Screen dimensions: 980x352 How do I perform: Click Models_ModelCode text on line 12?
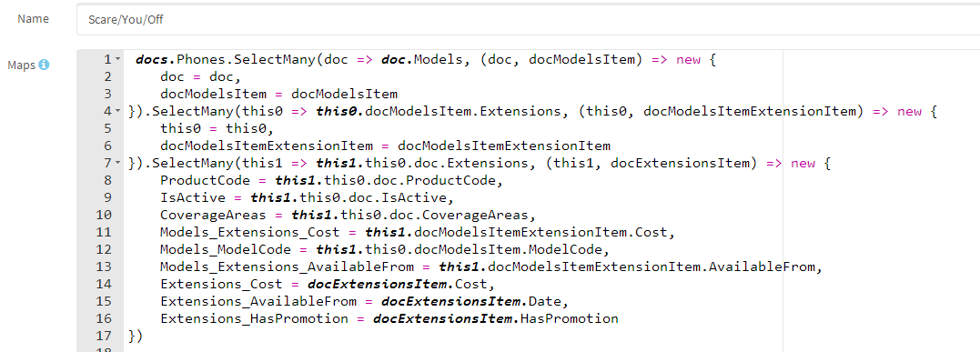(226, 249)
